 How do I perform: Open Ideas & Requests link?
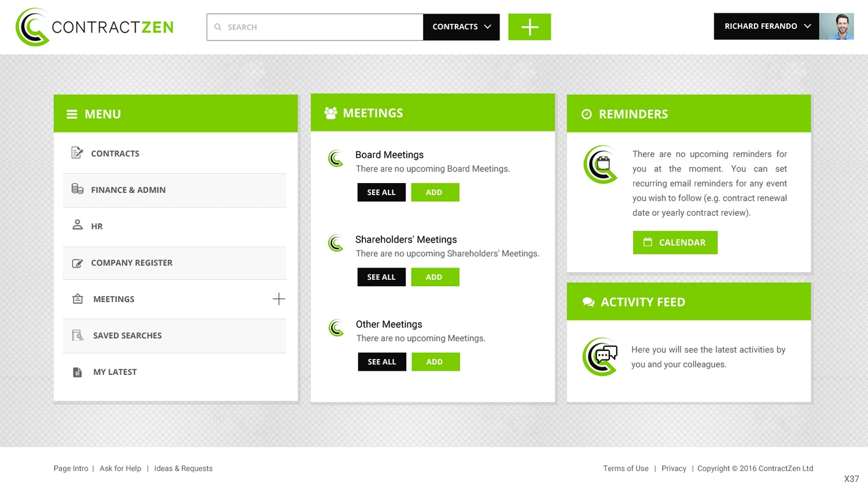click(183, 469)
